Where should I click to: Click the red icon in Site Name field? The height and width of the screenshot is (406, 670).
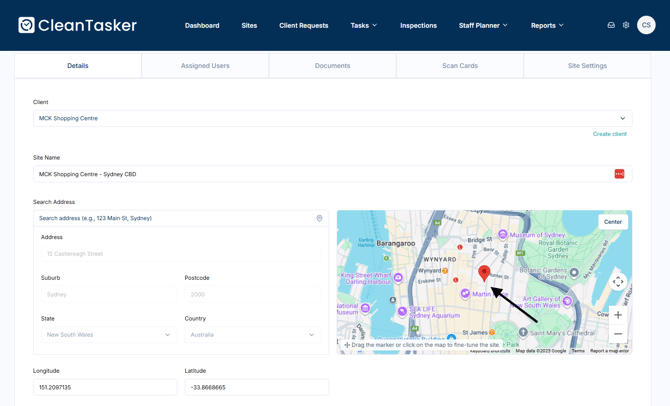coord(619,174)
